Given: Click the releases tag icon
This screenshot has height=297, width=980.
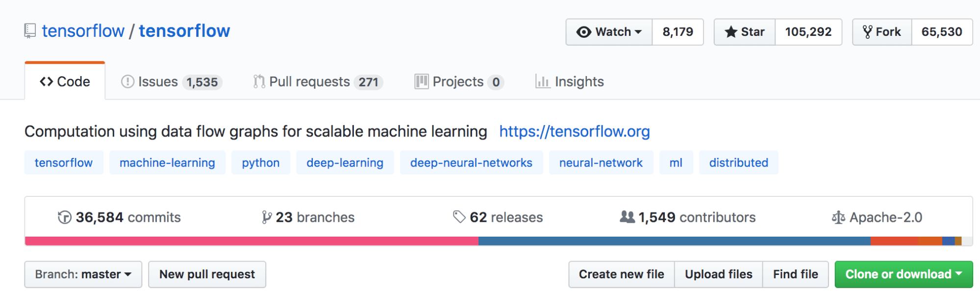Looking at the screenshot, I should tap(459, 217).
